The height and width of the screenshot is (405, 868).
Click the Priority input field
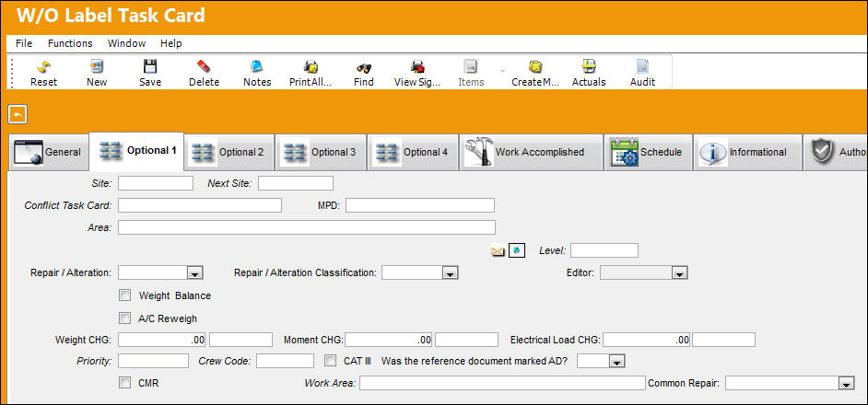click(153, 362)
